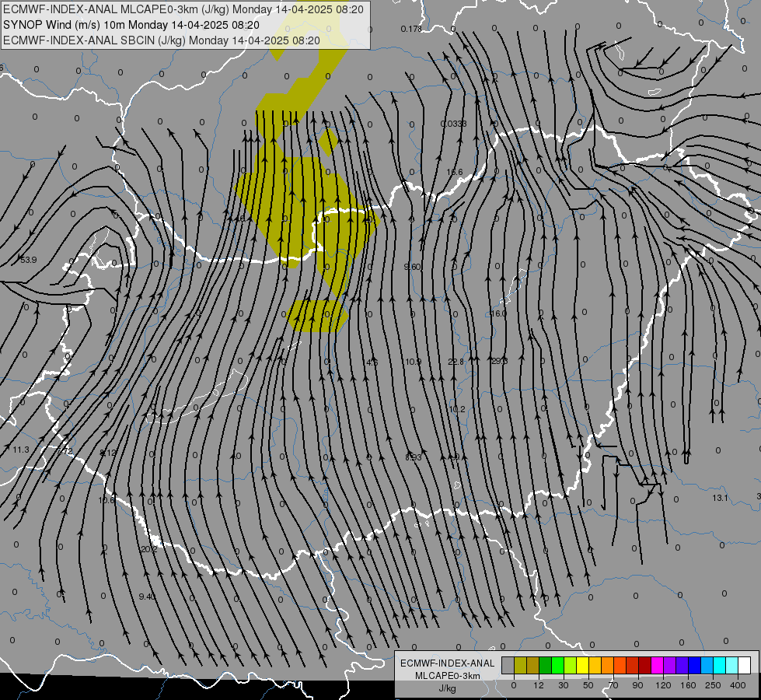This screenshot has width=761, height=700.
Task: Click the map value 20.2
Action: tap(149, 549)
